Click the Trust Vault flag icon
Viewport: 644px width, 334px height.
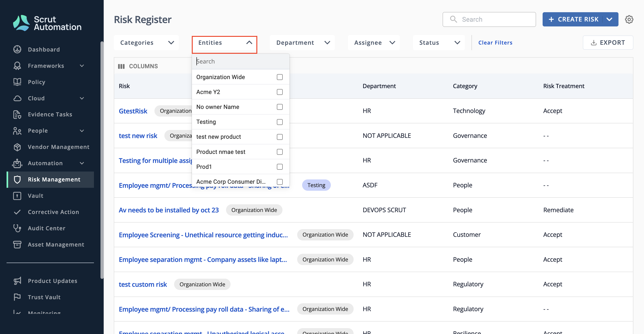(17, 297)
